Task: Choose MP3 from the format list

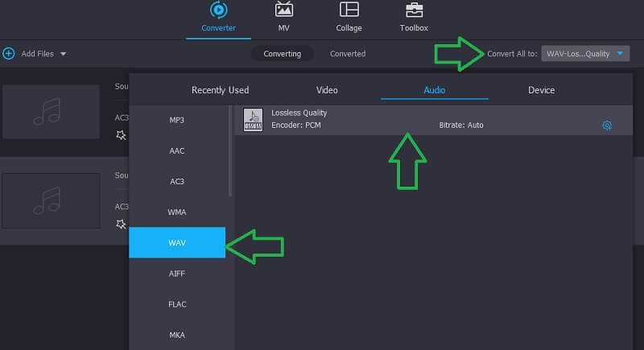Action: click(x=176, y=120)
